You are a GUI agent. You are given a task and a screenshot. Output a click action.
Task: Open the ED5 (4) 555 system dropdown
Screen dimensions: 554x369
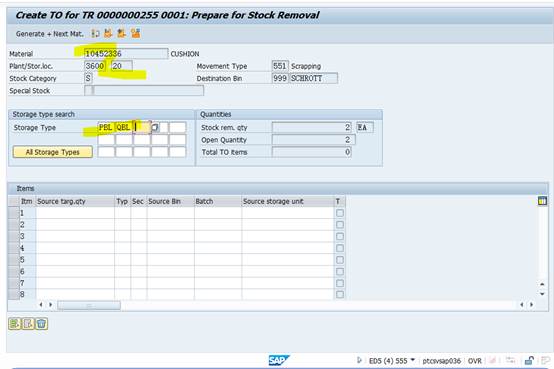click(x=392, y=361)
